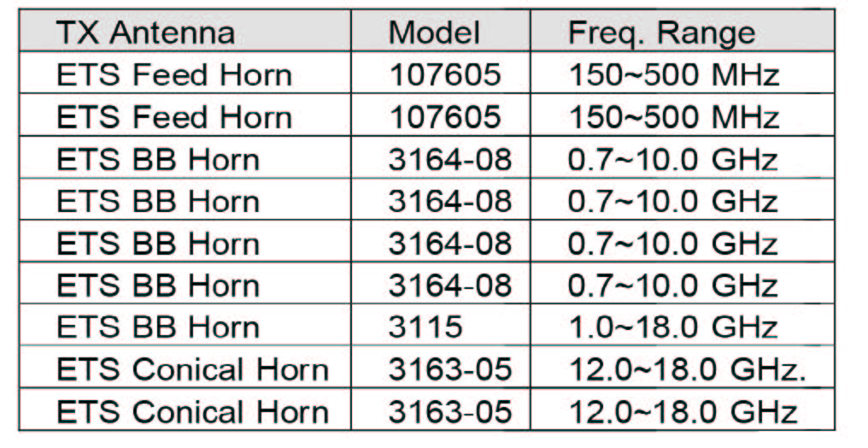Select the first ETS Conical Horn cell
The image size is (868, 448).
coord(192,369)
